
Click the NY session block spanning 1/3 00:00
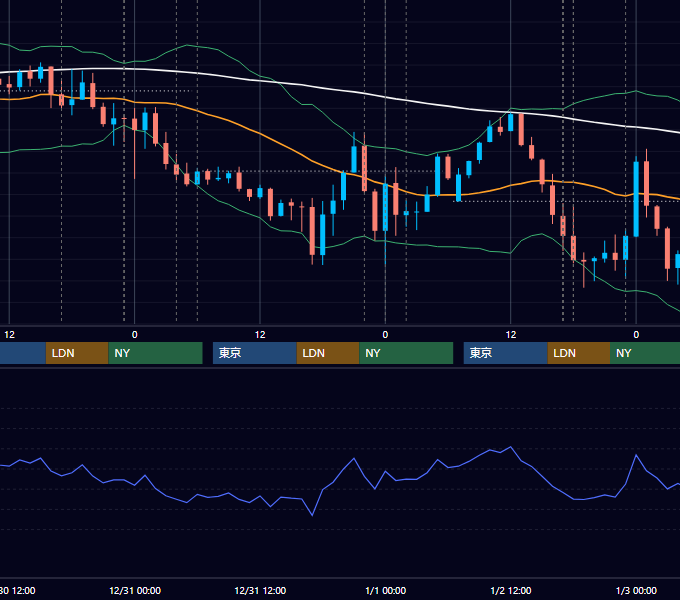(645, 353)
